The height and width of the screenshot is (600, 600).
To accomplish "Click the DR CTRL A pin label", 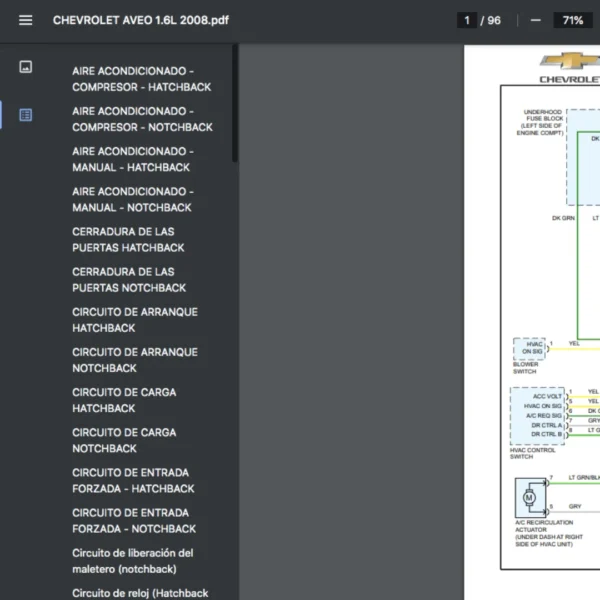I will 546,425.
